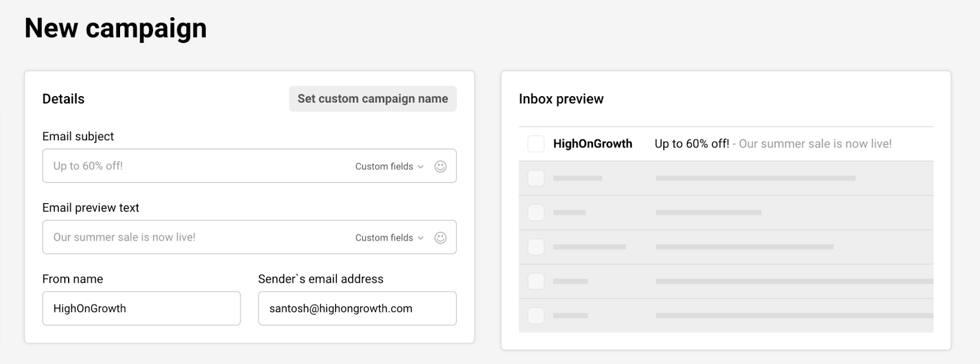Image resolution: width=980 pixels, height=364 pixels.
Task: Click the Inbox preview panel heading
Action: [561, 99]
